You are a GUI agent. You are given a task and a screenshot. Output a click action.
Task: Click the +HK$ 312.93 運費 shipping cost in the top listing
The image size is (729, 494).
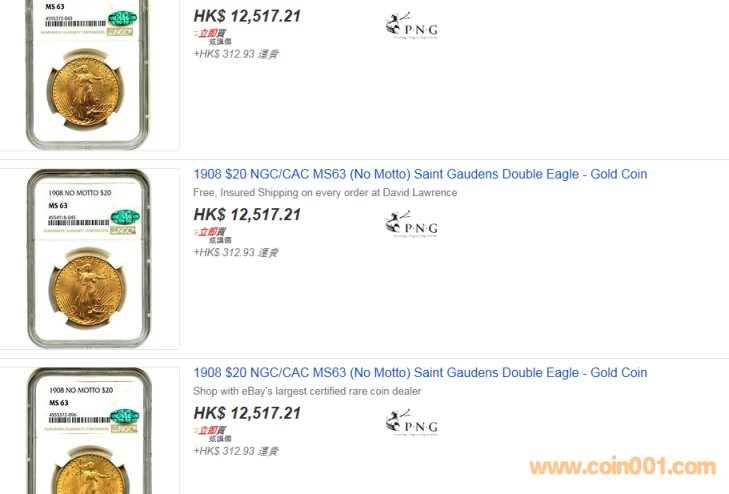pyautogui.click(x=236, y=54)
